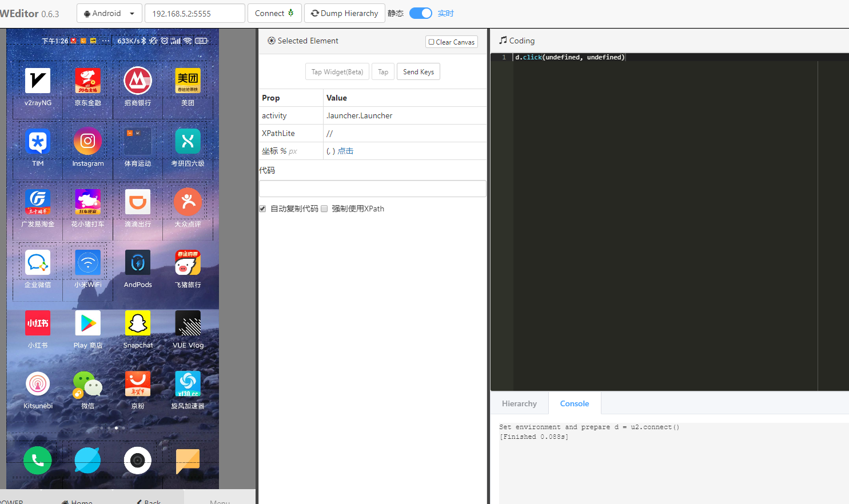Open the 体育运动 folder icon
Viewport: 849px width, 504px height.
tap(138, 141)
